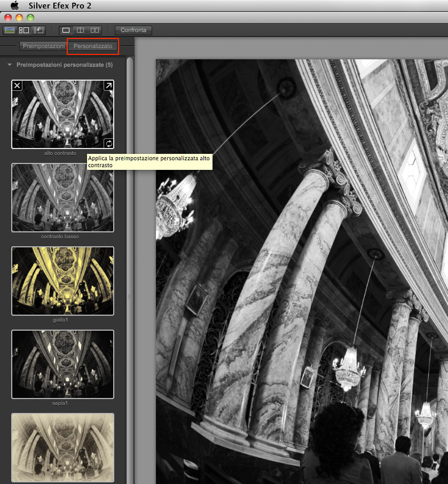The width and height of the screenshot is (448, 484).
Task: Open the Preimpostazioni tab
Action: pos(43,46)
